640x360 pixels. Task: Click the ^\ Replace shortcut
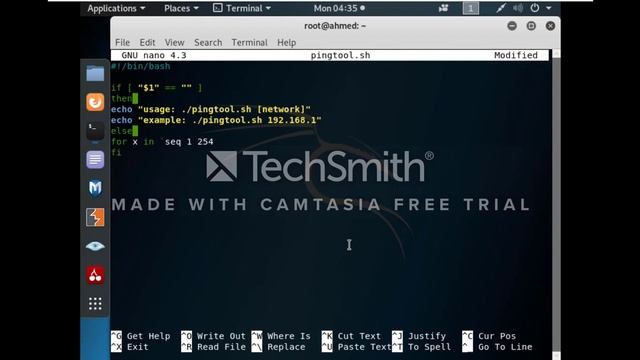pos(278,347)
